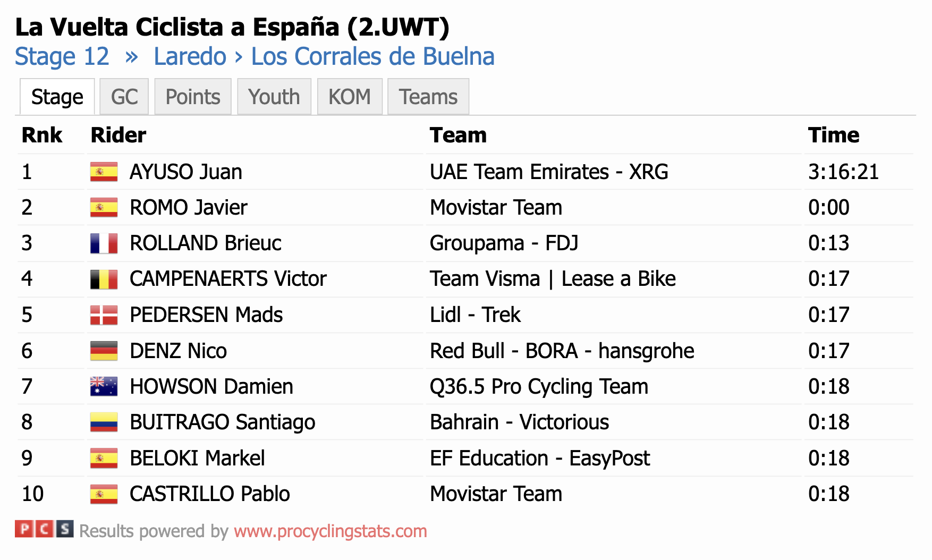Open the UAE Team Emirates - XRG team
The image size is (932, 560).
point(549,172)
